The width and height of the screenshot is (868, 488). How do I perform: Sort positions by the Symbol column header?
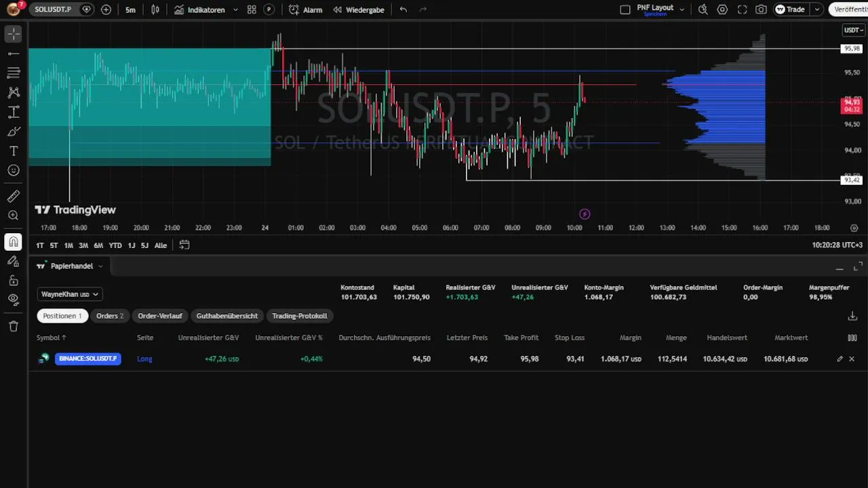point(52,338)
